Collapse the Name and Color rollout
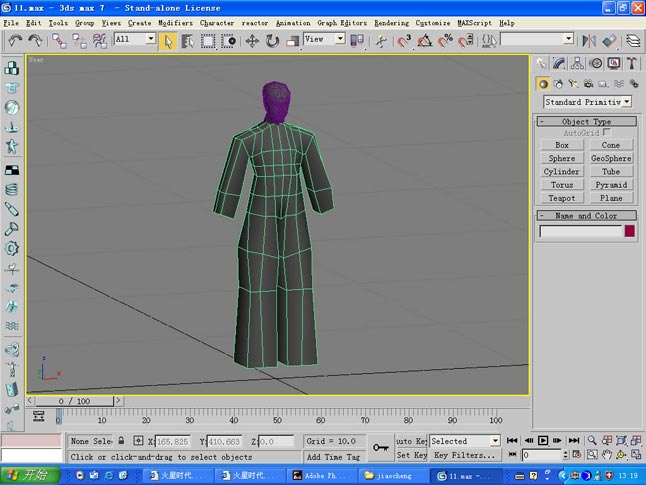Viewport: 646px width, 485px height. pos(586,216)
